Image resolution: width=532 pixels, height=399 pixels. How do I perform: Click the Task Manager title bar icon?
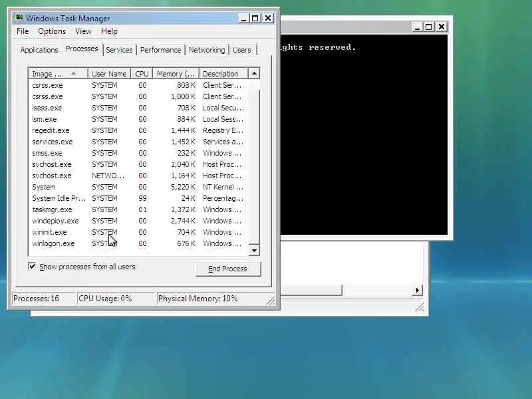(x=19, y=18)
